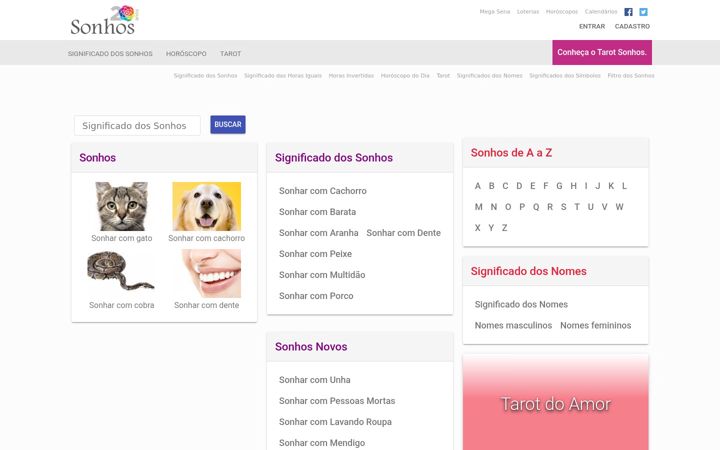Open Sonhar com Barata link
Image resolution: width=720 pixels, height=450 pixels.
(317, 212)
